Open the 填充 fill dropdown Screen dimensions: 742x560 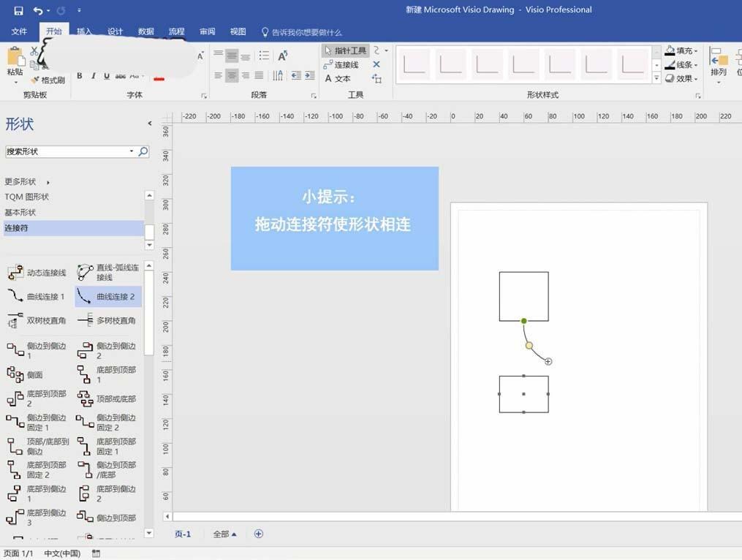coord(684,50)
